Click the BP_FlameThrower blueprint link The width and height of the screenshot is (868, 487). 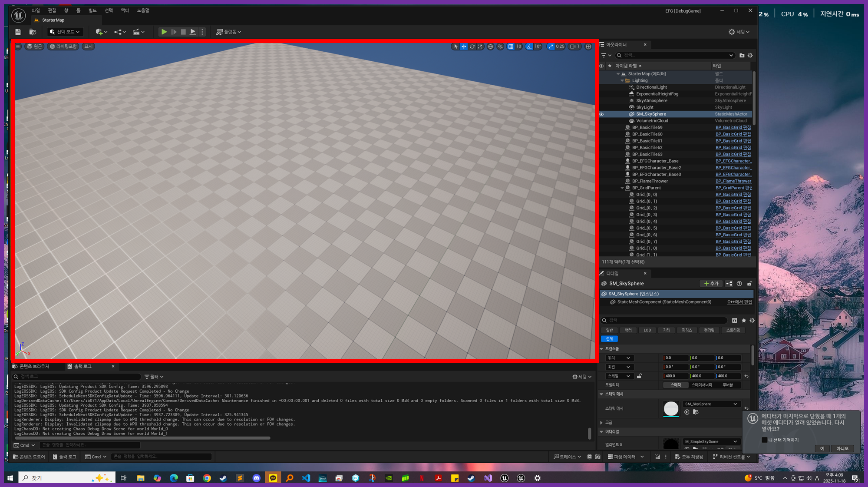(733, 181)
